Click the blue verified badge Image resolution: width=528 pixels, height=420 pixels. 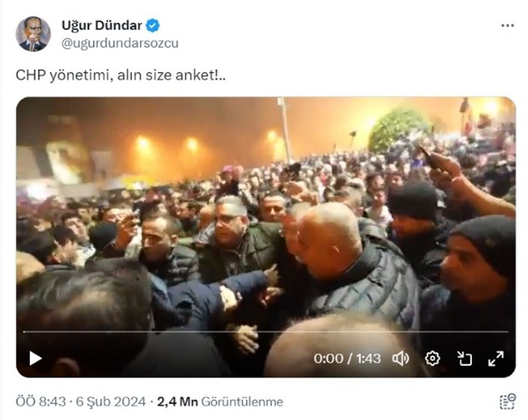click(x=153, y=26)
